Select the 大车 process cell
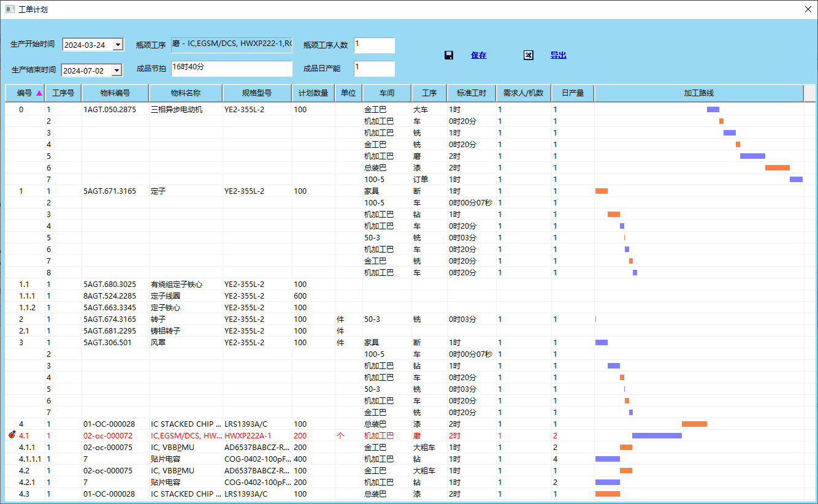 429,110
